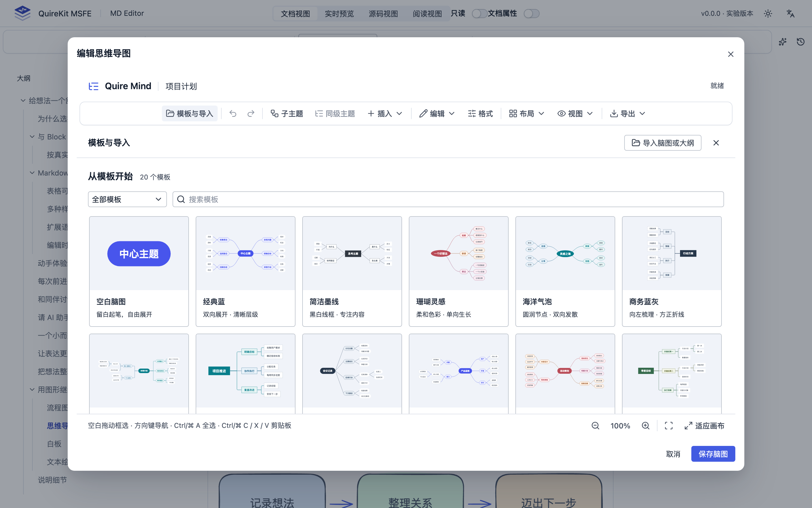Open the 全部模板 category dropdown

127,199
